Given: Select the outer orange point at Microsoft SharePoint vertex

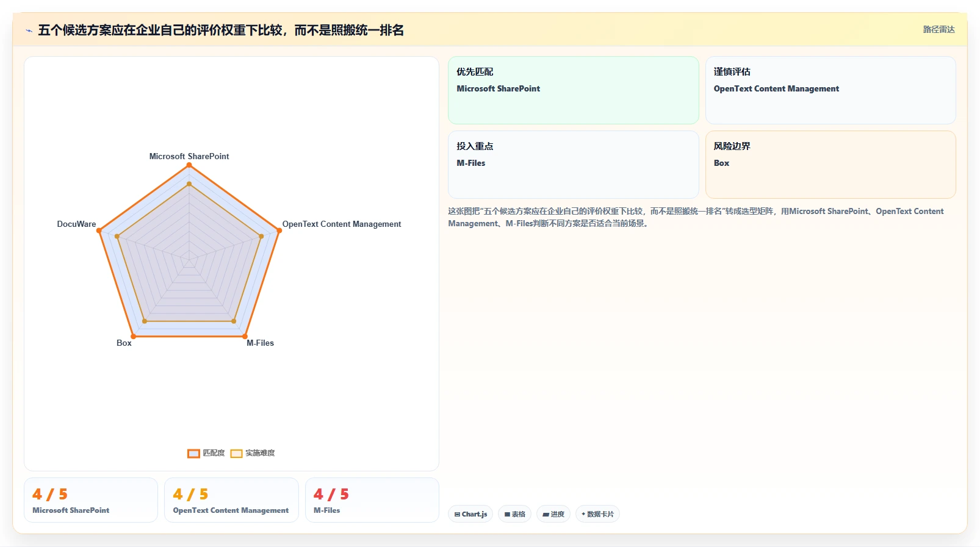Looking at the screenshot, I should pos(189,165).
